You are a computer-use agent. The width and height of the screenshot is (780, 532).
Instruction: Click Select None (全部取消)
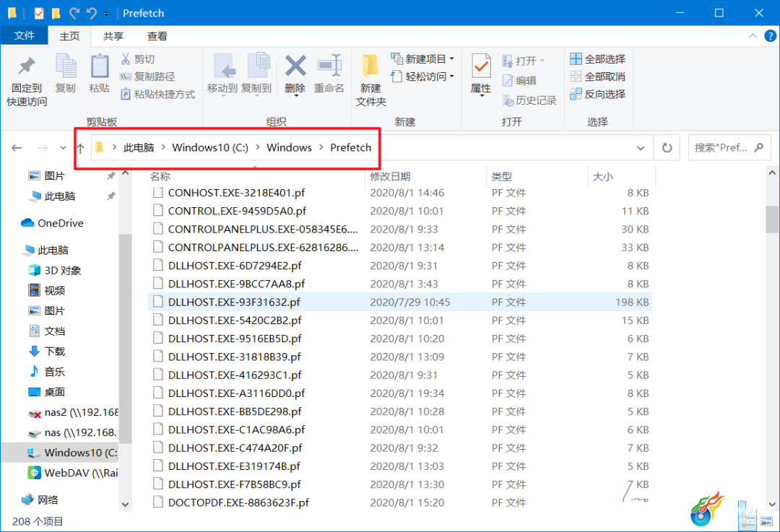point(597,77)
